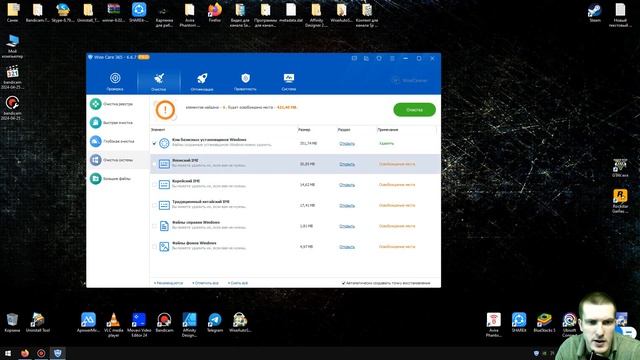The width and height of the screenshot is (640, 360).
Task: Click the Раздел column header
Action: pyautogui.click(x=344, y=130)
